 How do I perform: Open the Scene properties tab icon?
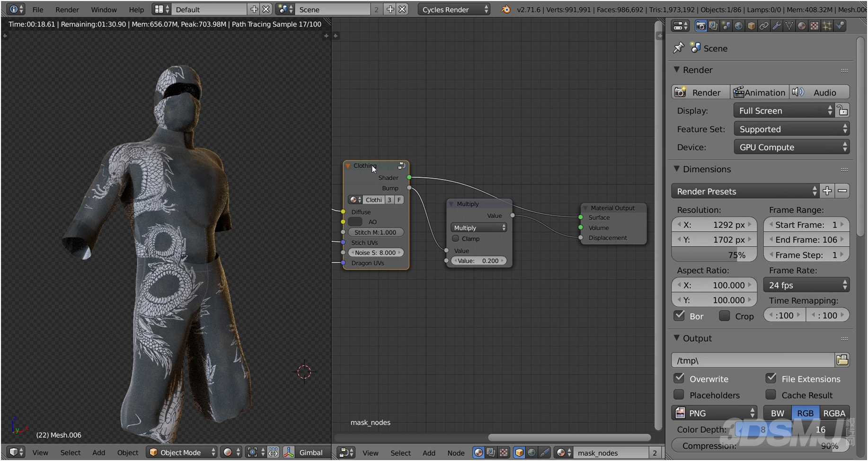pyautogui.click(x=726, y=26)
